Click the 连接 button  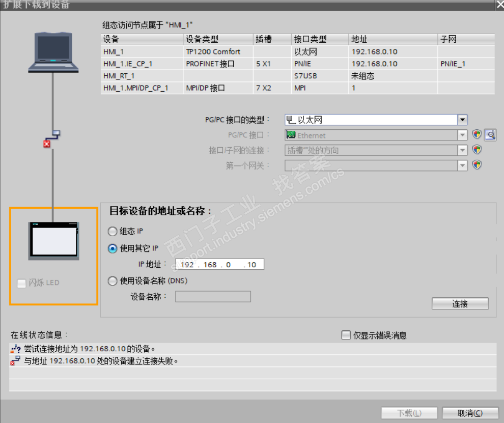click(x=460, y=304)
